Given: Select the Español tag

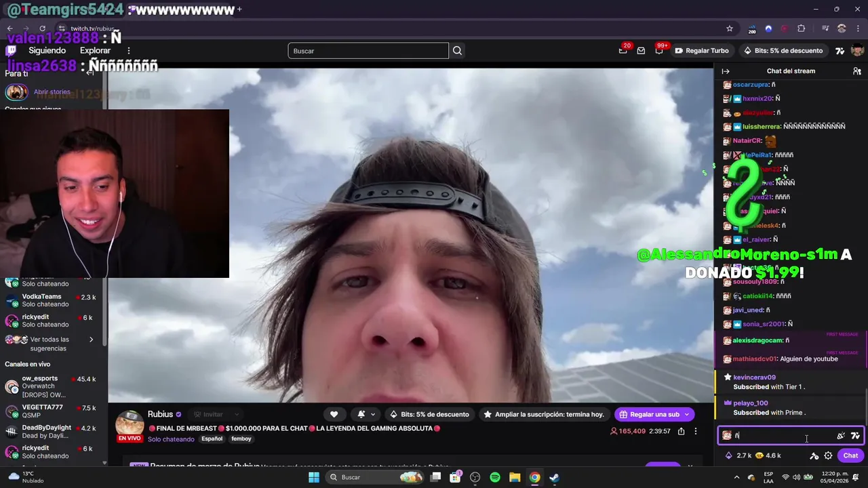Looking at the screenshot, I should 212,439.
